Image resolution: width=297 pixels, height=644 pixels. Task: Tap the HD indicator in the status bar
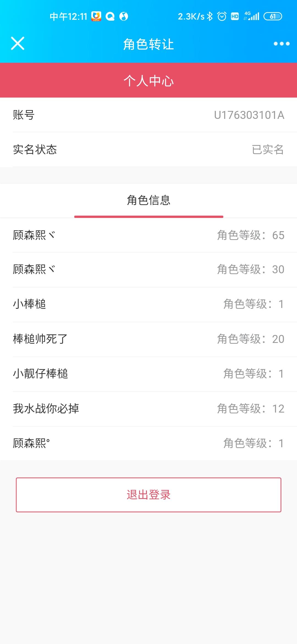coord(235,17)
